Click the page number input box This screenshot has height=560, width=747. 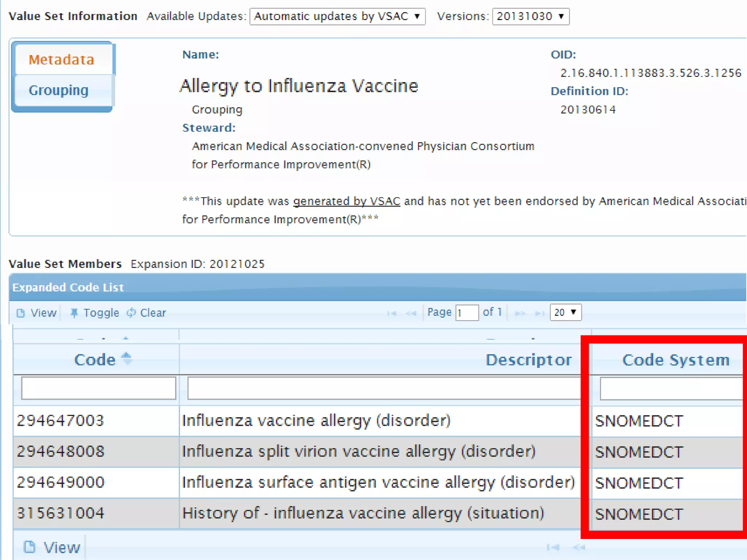[467, 313]
